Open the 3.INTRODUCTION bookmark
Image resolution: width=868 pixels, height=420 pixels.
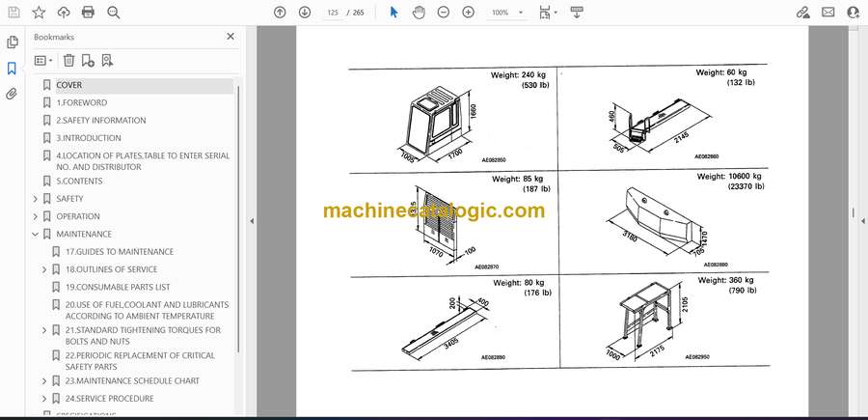coord(89,138)
